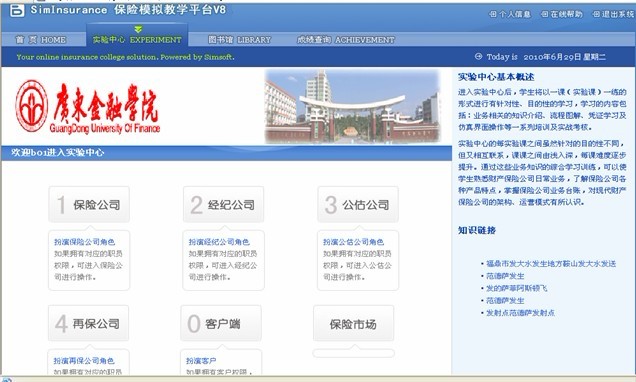
Task: Enter 1 保险公司 module
Action: coord(89,204)
